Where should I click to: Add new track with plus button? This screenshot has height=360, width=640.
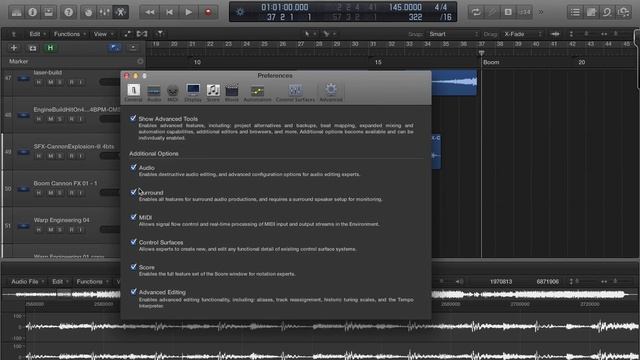[13, 48]
